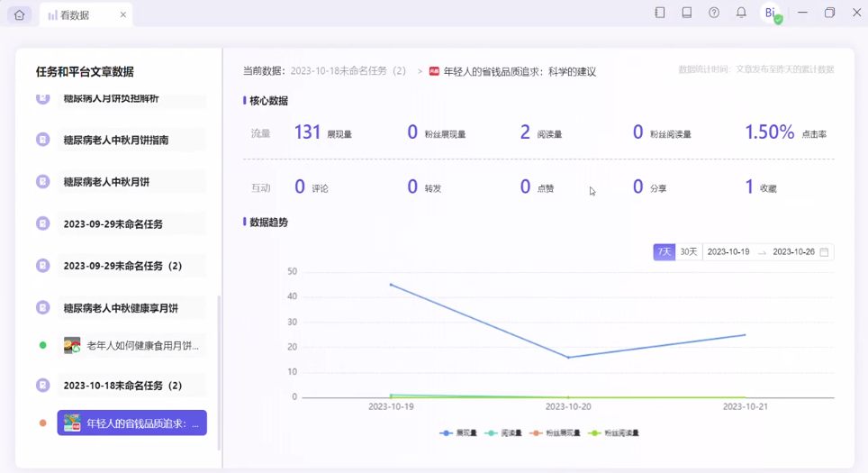This screenshot has height=473, width=868.
Task: Click task icon beside 糖尿病老人中秋月饼指南
Action: pyautogui.click(x=42, y=140)
